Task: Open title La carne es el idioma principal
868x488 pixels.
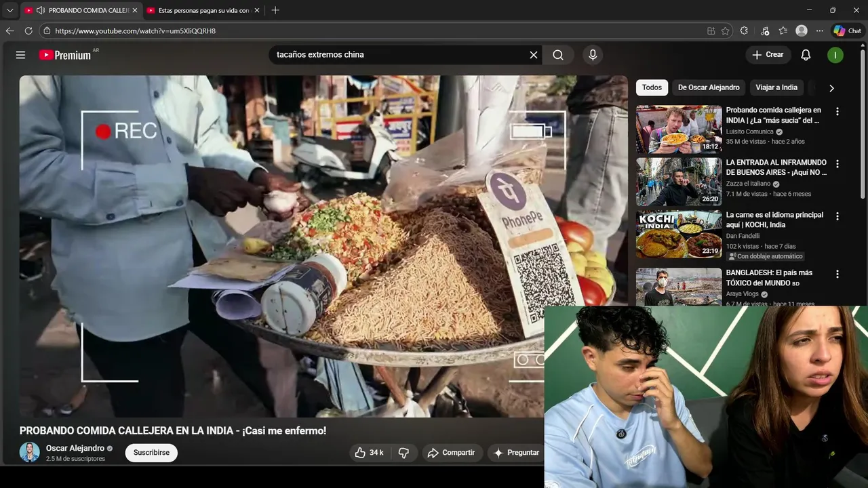Action: pos(775,220)
